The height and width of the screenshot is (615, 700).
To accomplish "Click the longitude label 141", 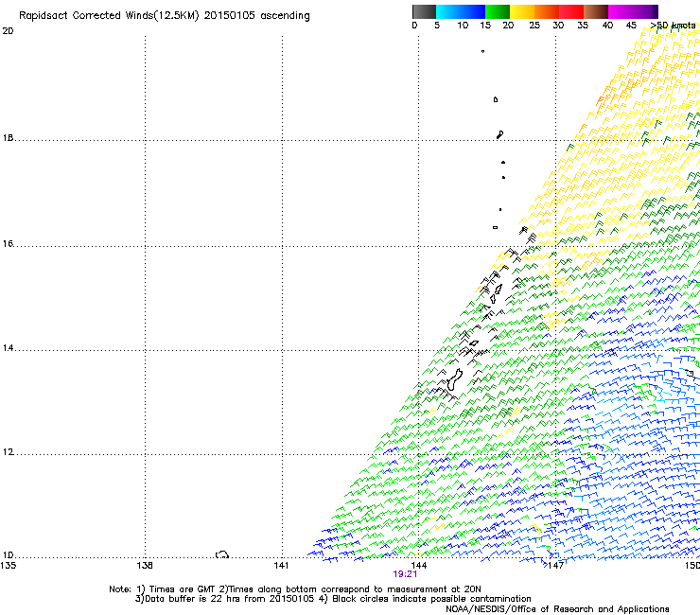I will point(281,566).
